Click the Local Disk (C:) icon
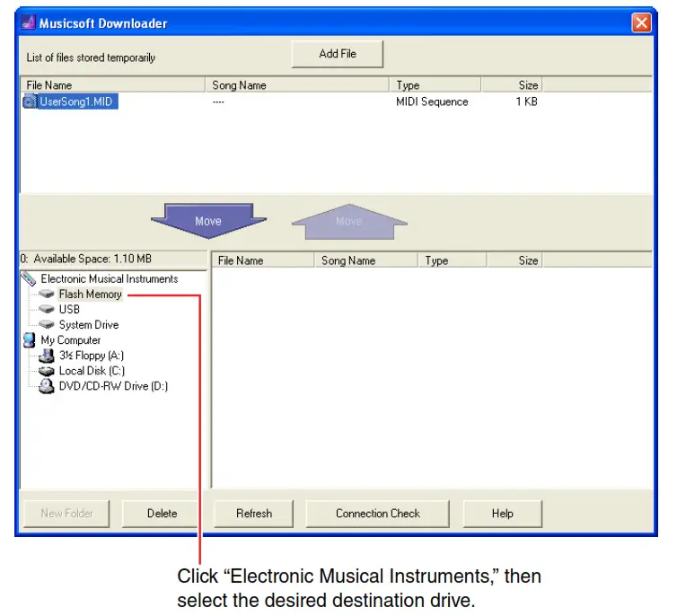Image resolution: width=677 pixels, height=616 pixels. 46,371
